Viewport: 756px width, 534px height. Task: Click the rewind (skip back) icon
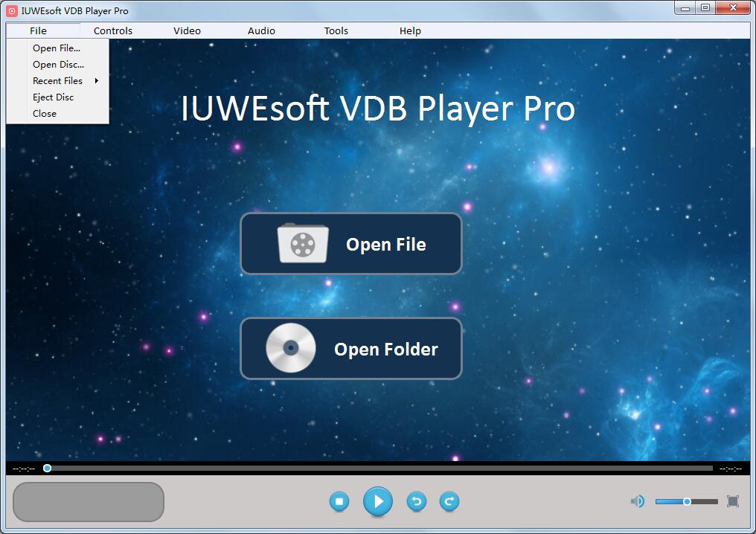pos(417,502)
